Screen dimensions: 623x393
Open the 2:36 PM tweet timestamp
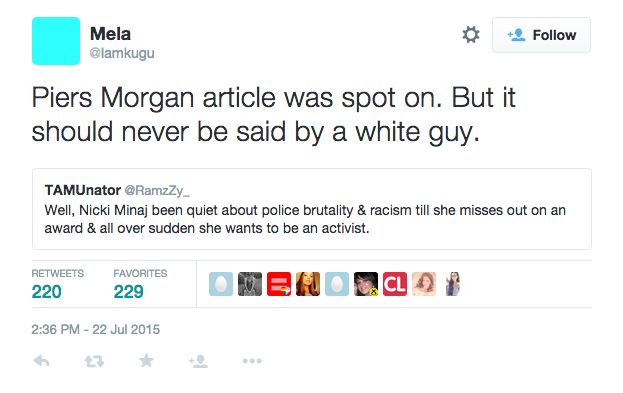pyautogui.click(x=95, y=329)
